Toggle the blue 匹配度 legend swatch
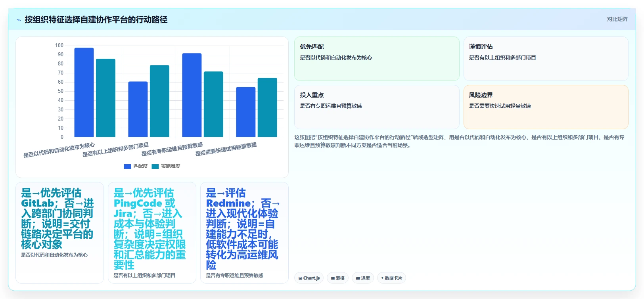Screen dimensions: 644x299 (127, 167)
